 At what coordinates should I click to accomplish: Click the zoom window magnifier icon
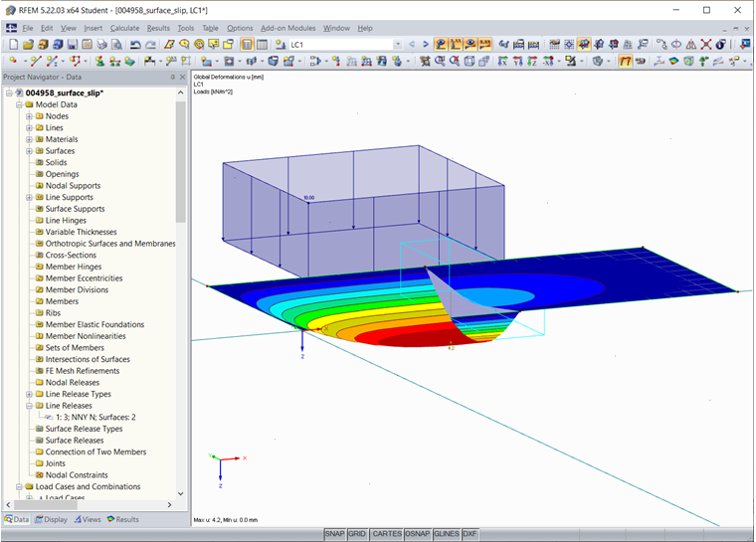coord(440,61)
